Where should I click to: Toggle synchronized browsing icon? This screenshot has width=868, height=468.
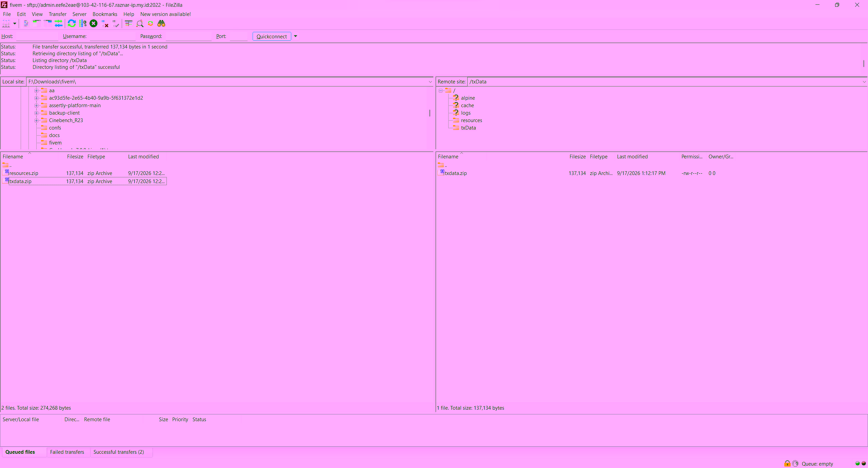(151, 23)
